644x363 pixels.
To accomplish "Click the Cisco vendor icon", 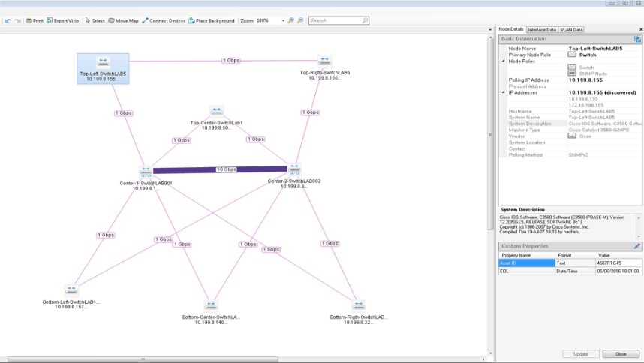I will pyautogui.click(x=572, y=136).
